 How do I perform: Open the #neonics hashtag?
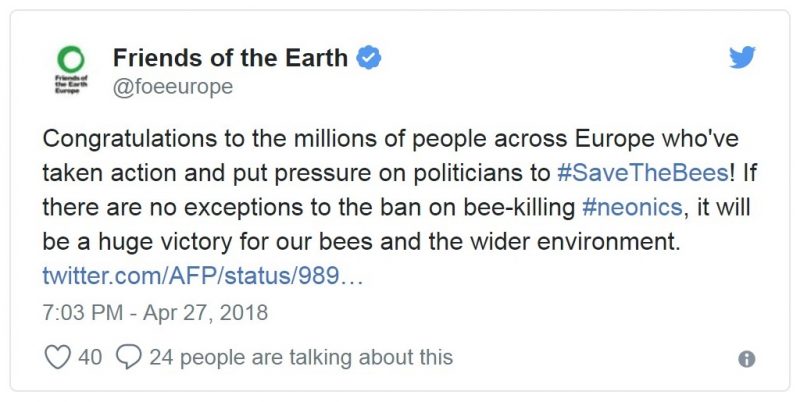coord(632,207)
